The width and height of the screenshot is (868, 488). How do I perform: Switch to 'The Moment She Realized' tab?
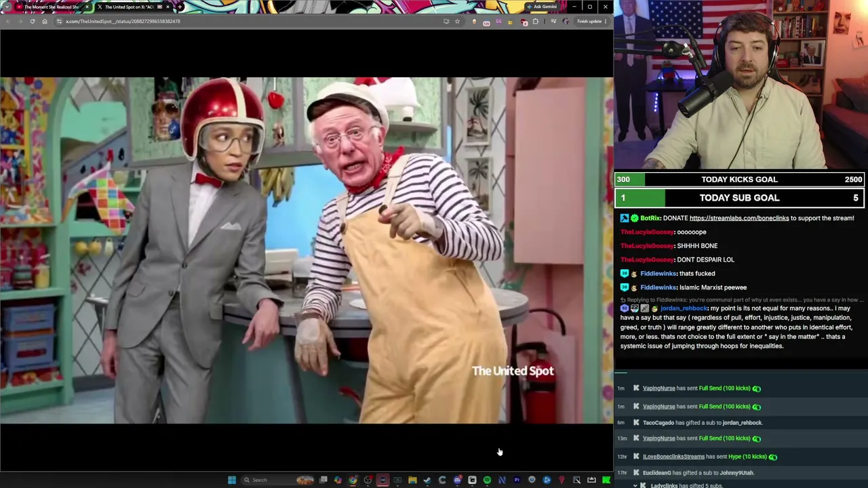pos(52,7)
